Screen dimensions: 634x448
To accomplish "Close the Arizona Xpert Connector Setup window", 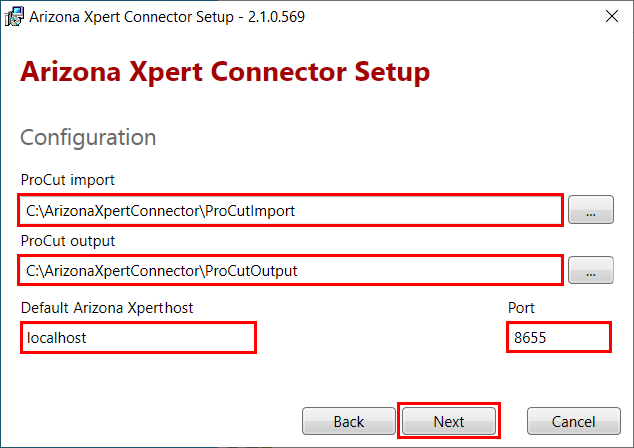I will click(x=612, y=16).
